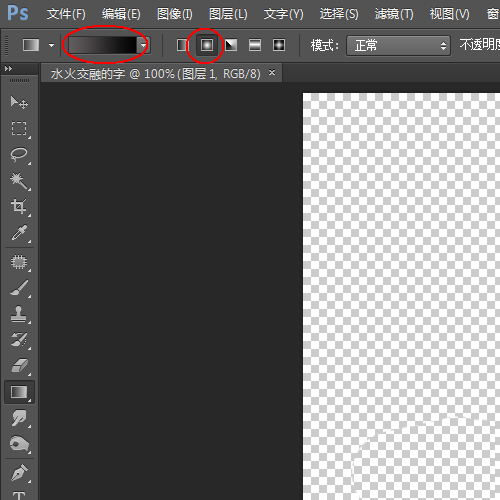Open the 视图(V) menu
The width and height of the screenshot is (500, 500).
tap(449, 14)
